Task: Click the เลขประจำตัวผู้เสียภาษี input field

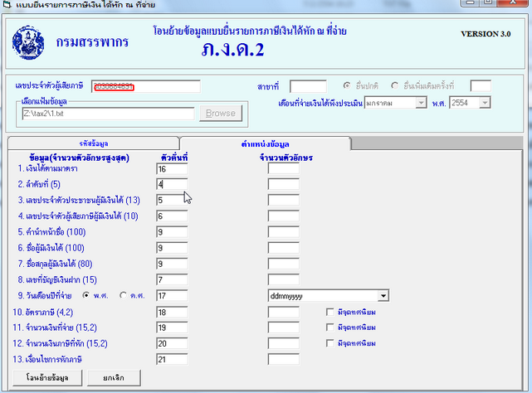Action: coord(146,86)
